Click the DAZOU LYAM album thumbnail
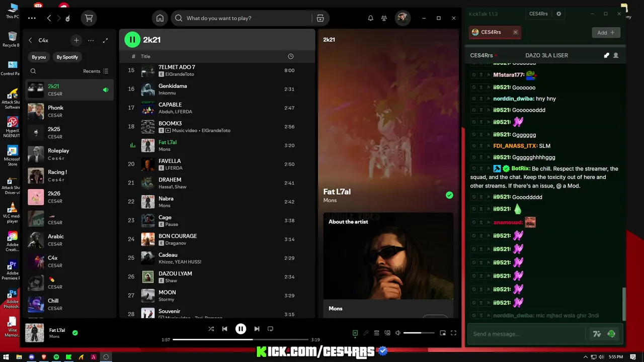Viewport: 644px width, 362px height. (x=148, y=277)
